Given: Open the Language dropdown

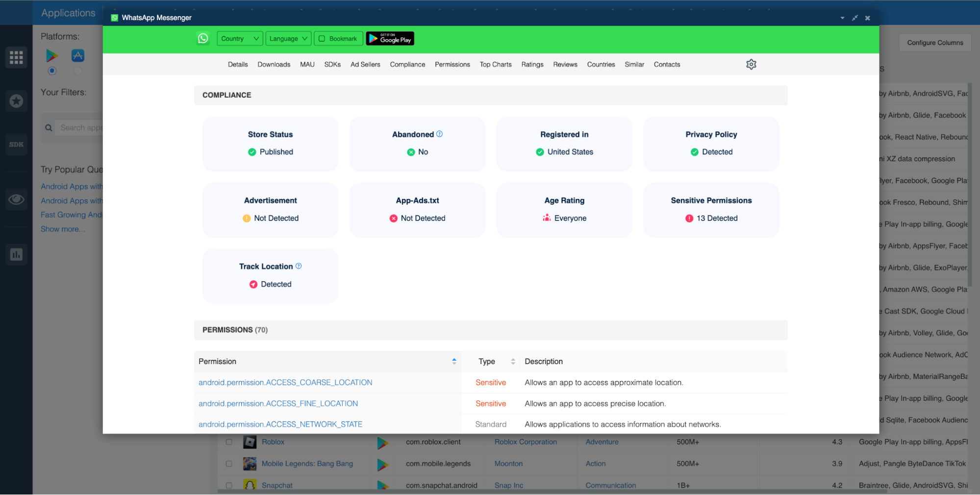Looking at the screenshot, I should 288,38.
